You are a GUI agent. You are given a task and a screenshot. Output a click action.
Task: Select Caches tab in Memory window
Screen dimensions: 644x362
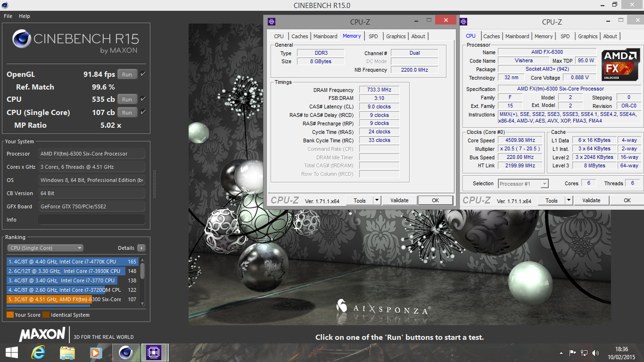(x=299, y=36)
